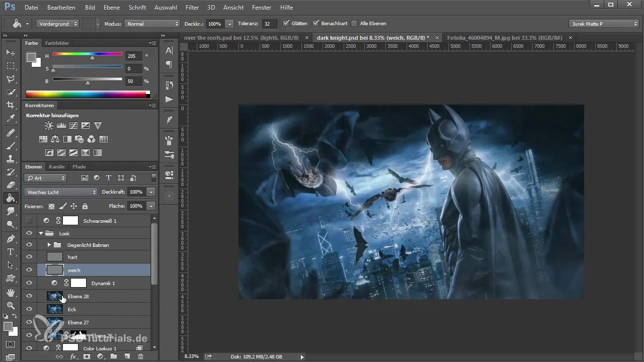Open the Datei menu

(31, 8)
